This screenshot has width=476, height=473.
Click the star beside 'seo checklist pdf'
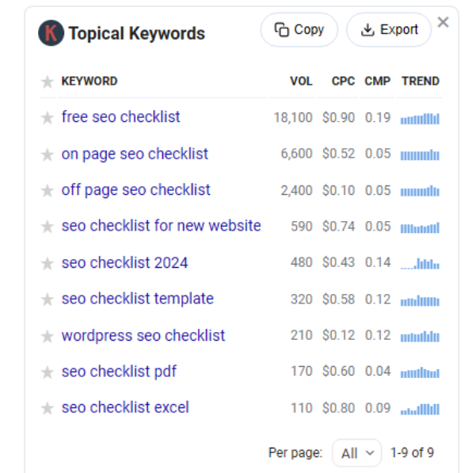(x=48, y=372)
